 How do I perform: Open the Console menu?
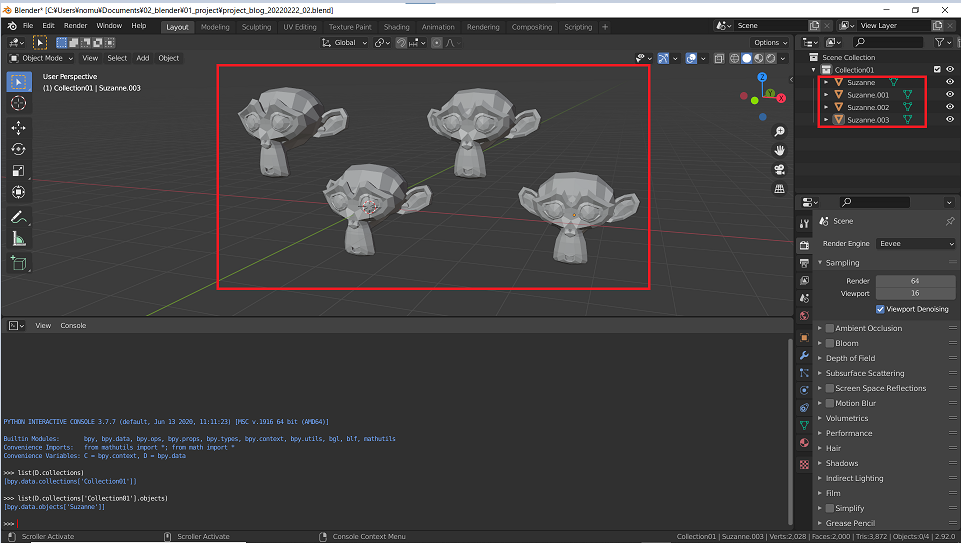73,325
